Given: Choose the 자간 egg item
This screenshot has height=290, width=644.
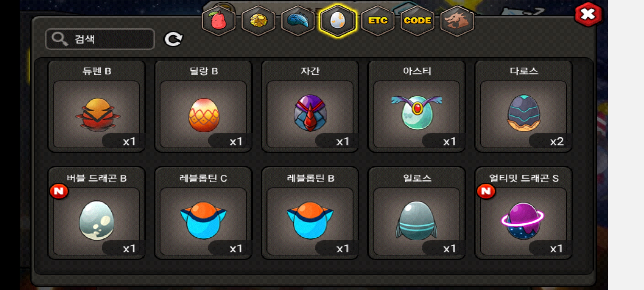Looking at the screenshot, I should [310, 106].
